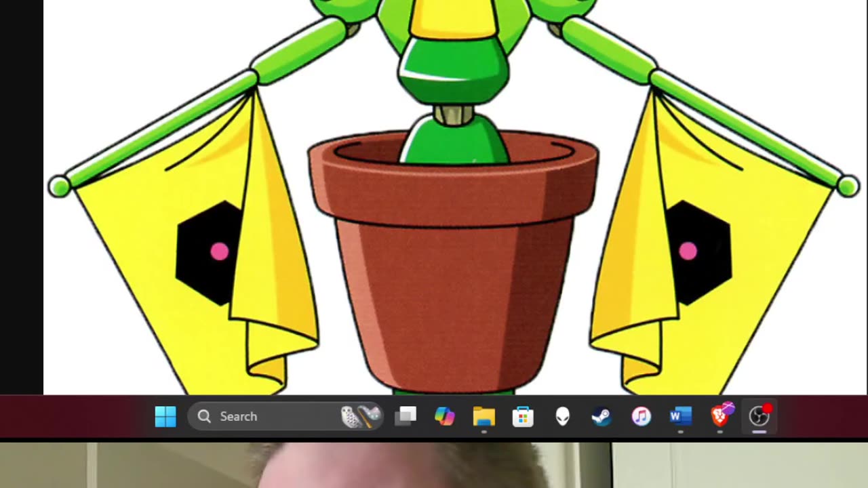This screenshot has width=868, height=488.
Task: Open File Explorer from the taskbar
Action: (484, 417)
